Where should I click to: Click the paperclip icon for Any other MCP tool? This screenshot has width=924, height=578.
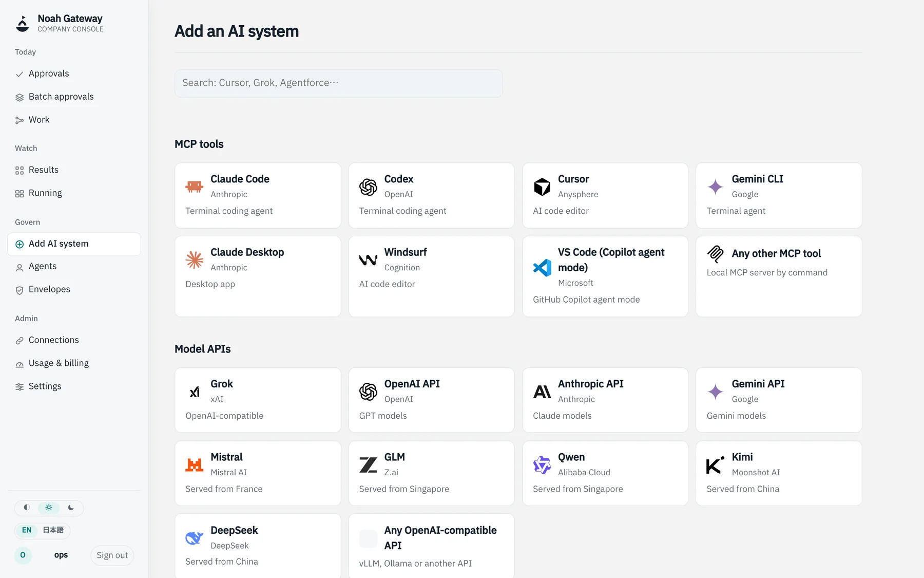716,254
